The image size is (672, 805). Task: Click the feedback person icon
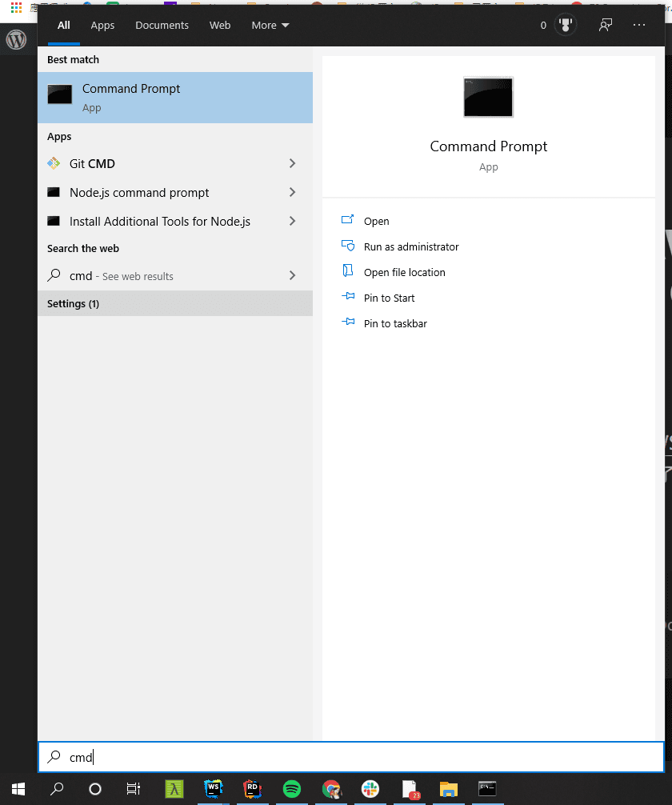[606, 26]
